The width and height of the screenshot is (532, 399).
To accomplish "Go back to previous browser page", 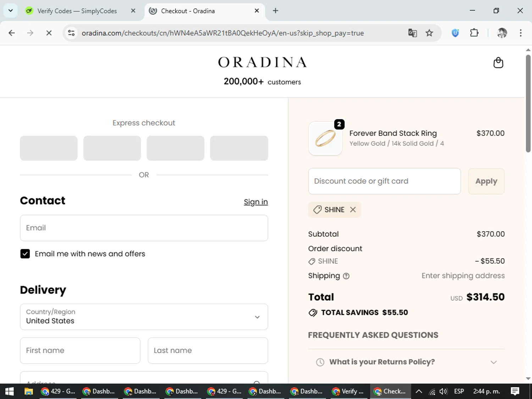I will click(x=12, y=33).
